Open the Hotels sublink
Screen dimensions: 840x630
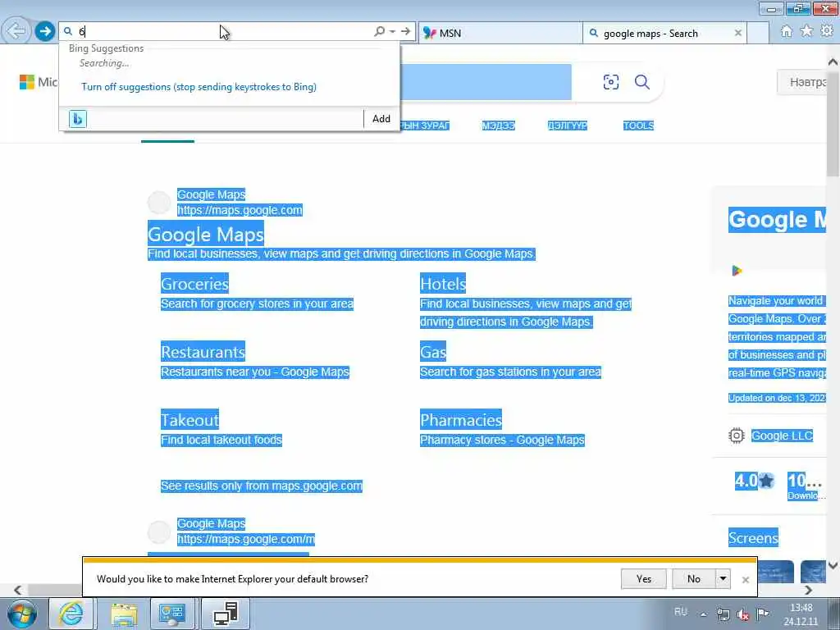[x=442, y=283]
